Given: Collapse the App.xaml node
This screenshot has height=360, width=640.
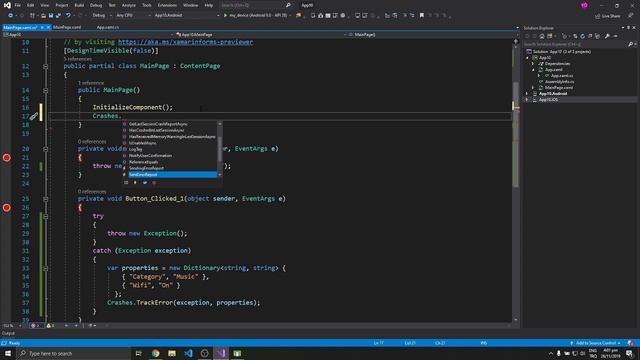Looking at the screenshot, I should (x=533, y=70).
